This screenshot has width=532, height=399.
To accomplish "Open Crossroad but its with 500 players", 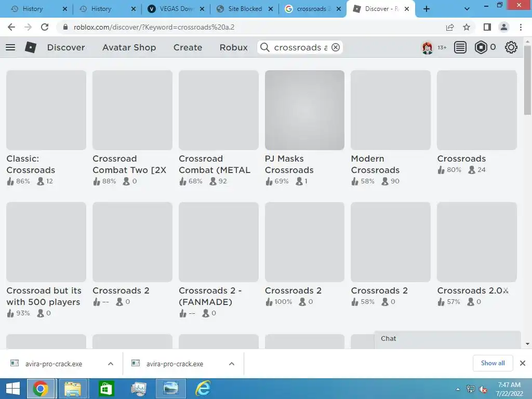I will 44,296.
